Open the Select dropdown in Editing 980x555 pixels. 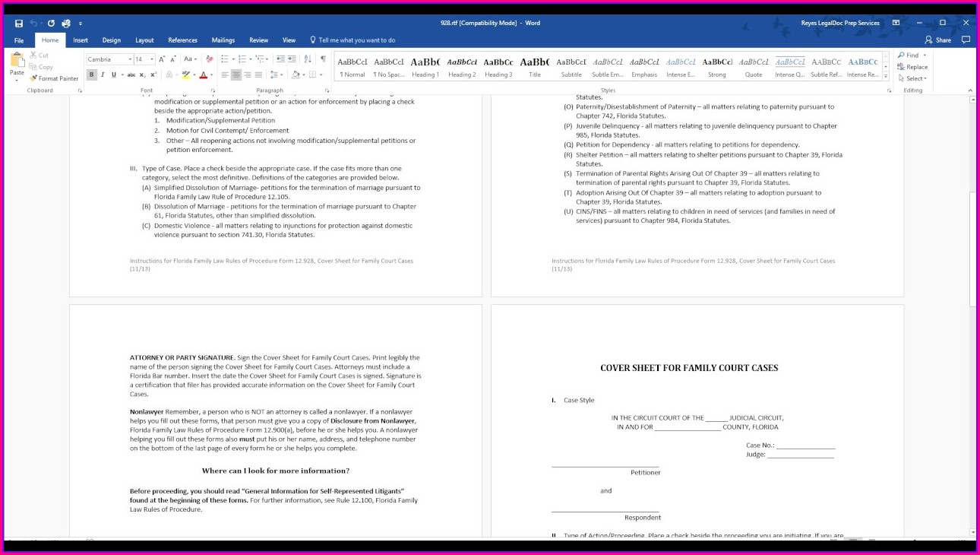pyautogui.click(x=912, y=78)
